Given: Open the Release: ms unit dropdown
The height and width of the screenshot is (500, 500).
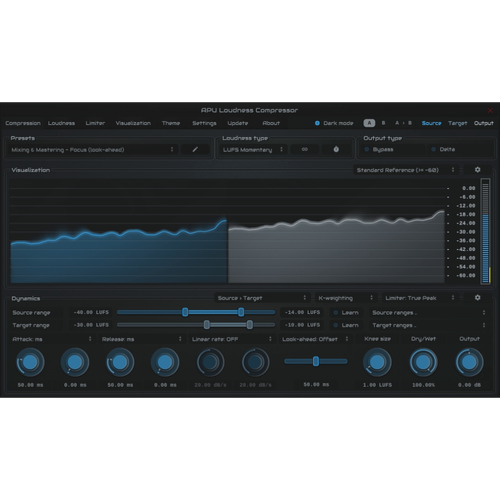Looking at the screenshot, I should point(142,339).
